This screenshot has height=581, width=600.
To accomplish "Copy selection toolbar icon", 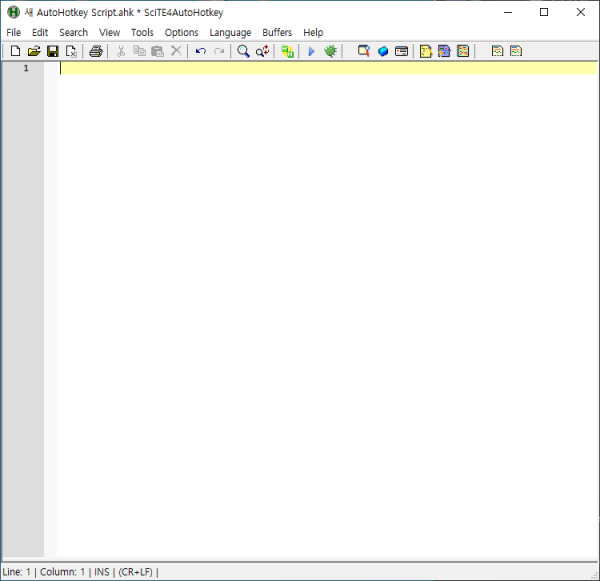I will pos(139,51).
